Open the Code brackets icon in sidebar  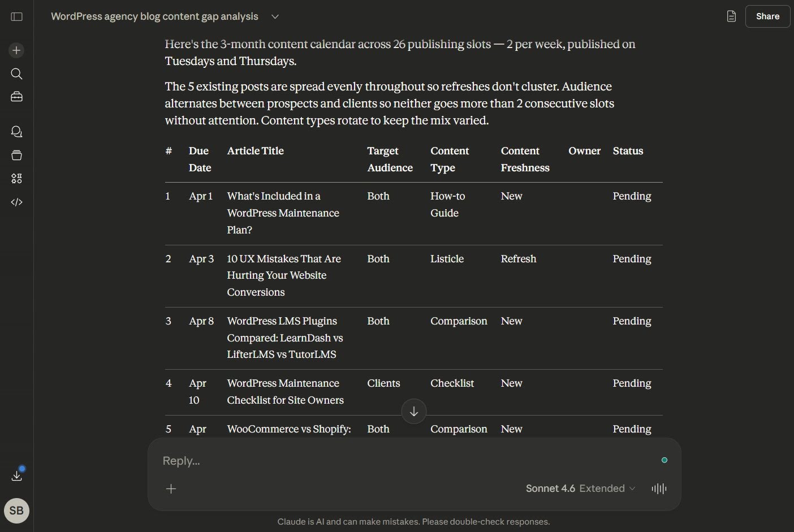[x=16, y=202]
